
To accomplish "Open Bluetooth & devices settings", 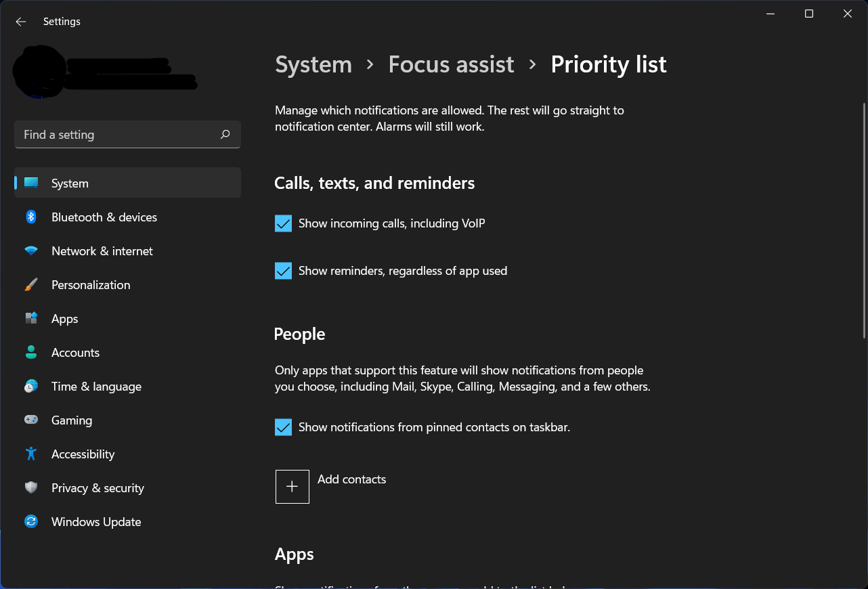I will tap(104, 217).
